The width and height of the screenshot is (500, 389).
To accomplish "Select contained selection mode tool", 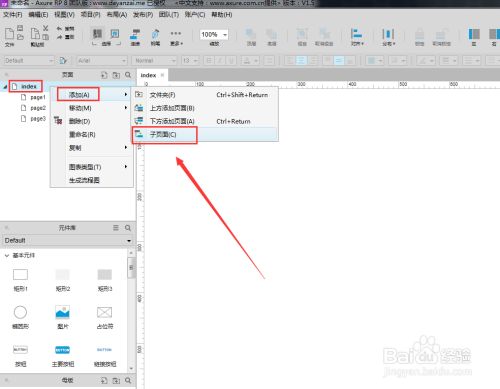I will click(115, 34).
